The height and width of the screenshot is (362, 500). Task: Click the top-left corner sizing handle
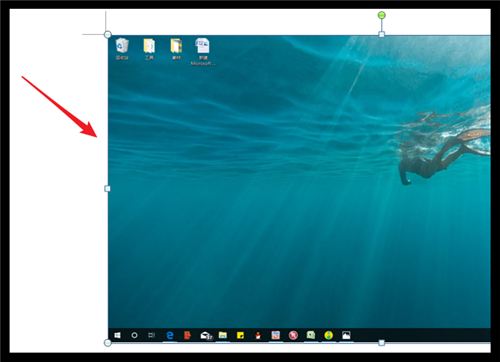(107, 34)
